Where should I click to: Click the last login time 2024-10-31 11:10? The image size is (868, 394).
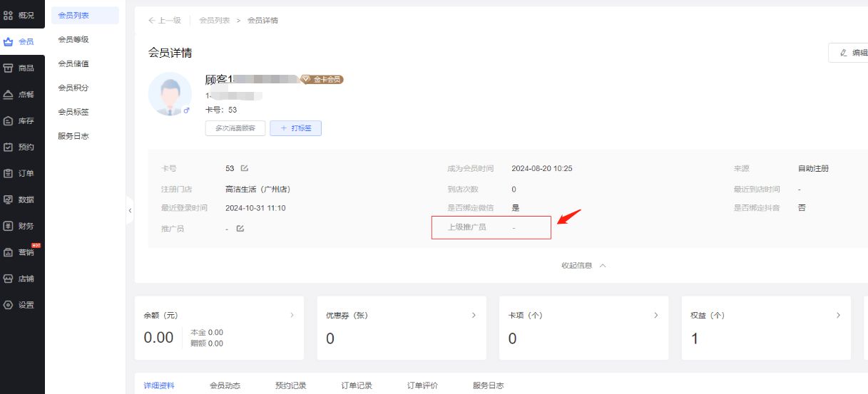coord(255,208)
